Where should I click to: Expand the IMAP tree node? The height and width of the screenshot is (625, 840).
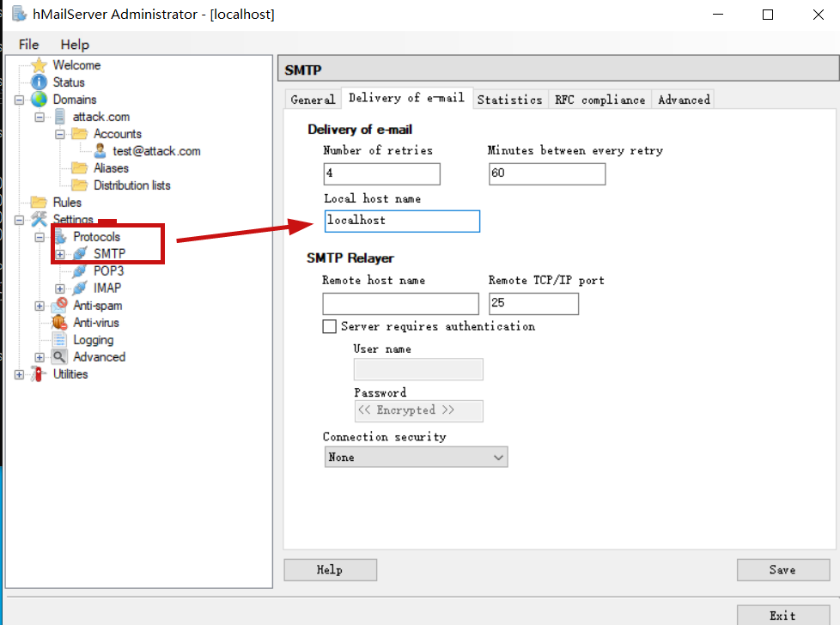[x=59, y=288]
